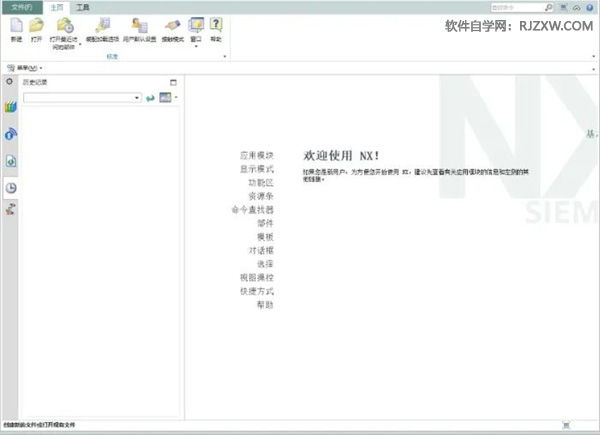Switch to the Tools (工具) ribbon tab
The width and height of the screenshot is (600, 435).
click(x=83, y=7)
